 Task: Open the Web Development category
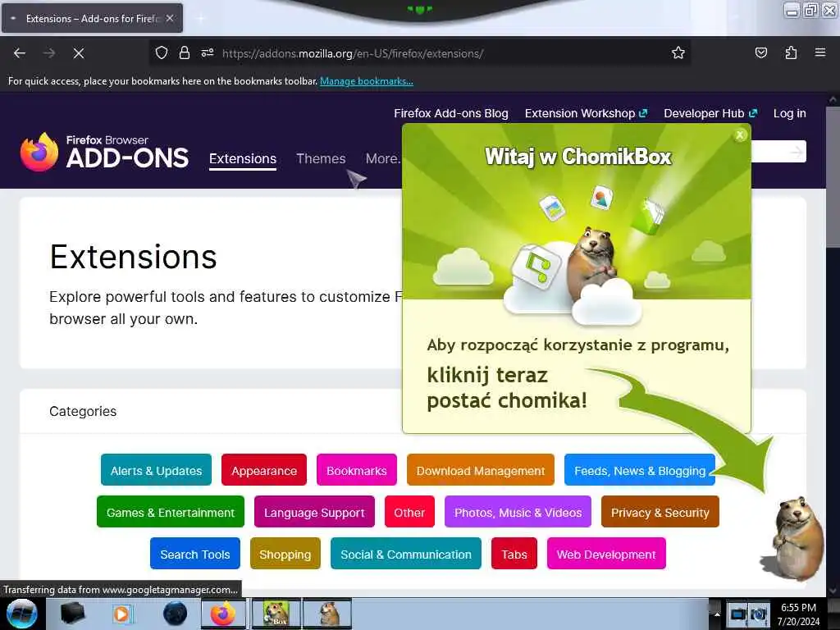[606, 554]
